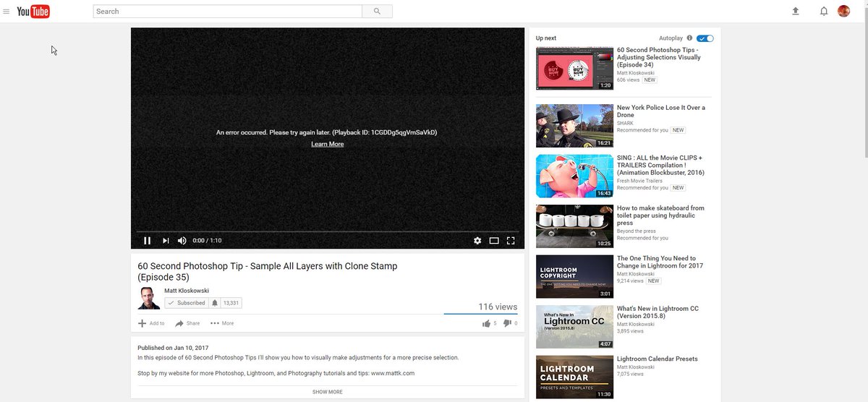Pause the video with pause button
Viewport: 868px width, 402px height.
coord(147,241)
